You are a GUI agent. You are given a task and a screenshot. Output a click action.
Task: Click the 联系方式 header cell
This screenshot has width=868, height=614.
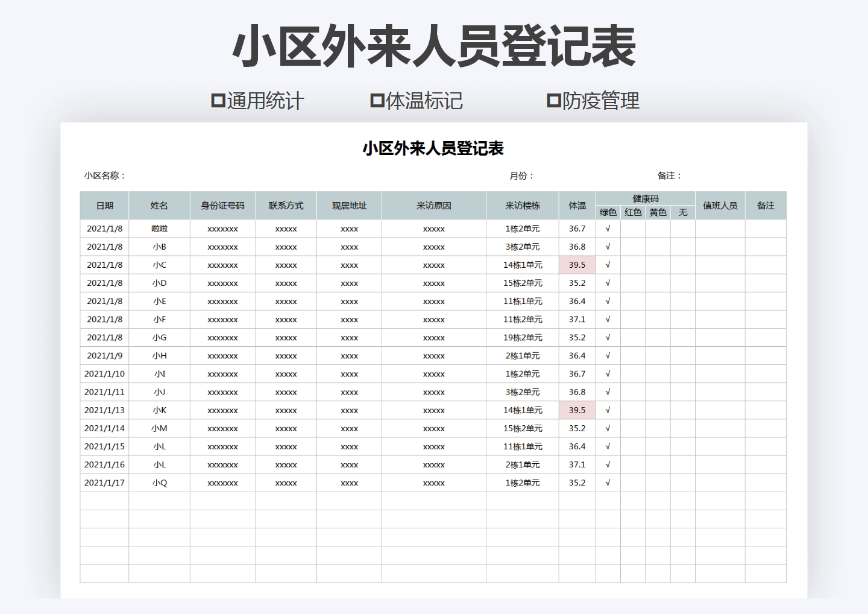coord(288,205)
